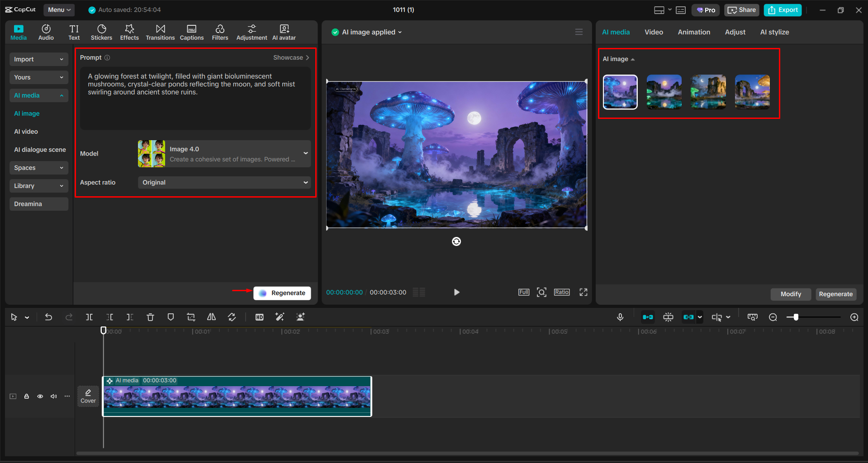Toggle track visibility eye icon
The height and width of the screenshot is (463, 868).
[x=40, y=397]
